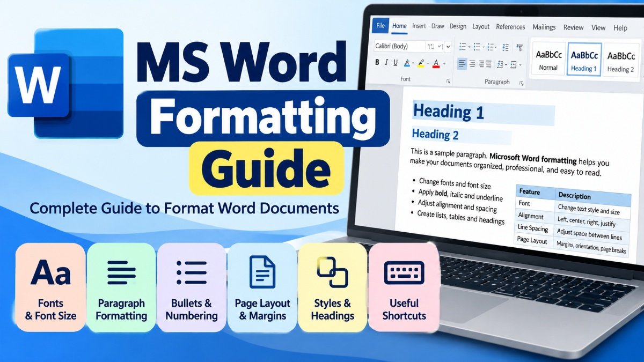Apply the Heading 2 style from the gallery
Viewport: 644px width, 362px height.
coord(620,61)
